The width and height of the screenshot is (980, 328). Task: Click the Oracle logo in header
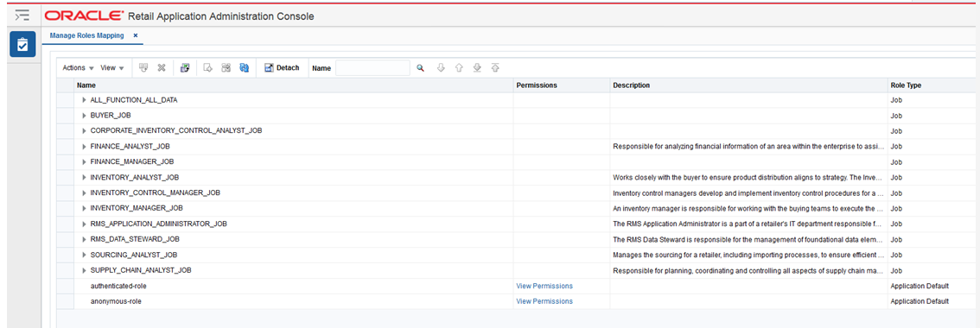tap(85, 16)
